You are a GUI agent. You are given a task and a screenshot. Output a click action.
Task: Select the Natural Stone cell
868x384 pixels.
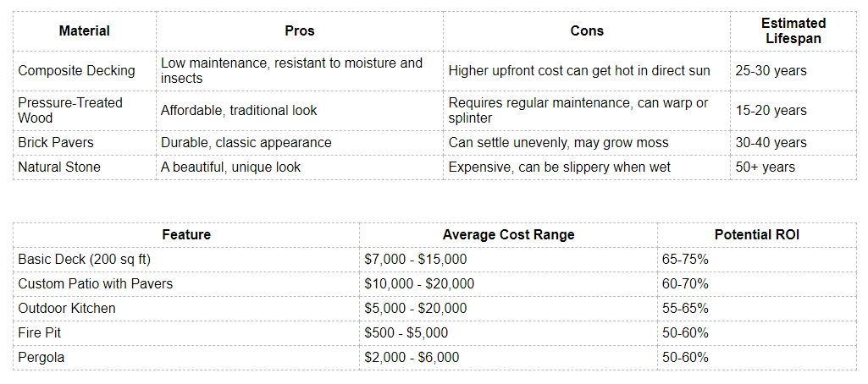click(x=85, y=167)
